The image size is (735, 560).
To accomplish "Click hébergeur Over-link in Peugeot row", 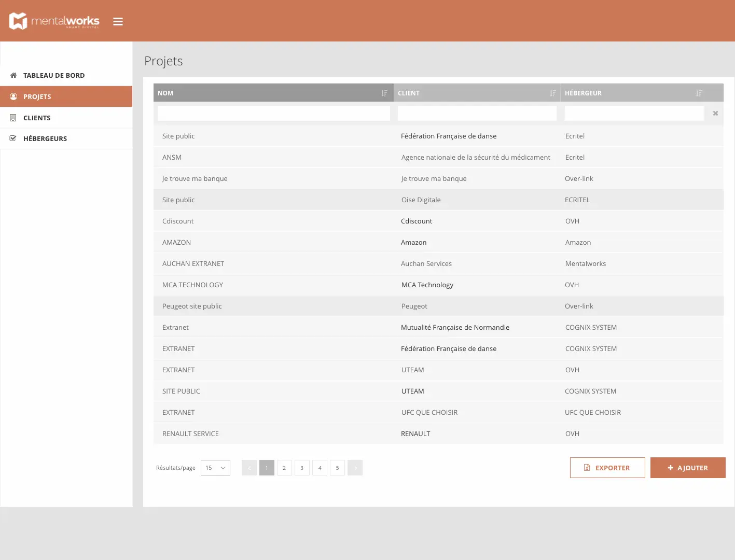I will click(x=579, y=306).
